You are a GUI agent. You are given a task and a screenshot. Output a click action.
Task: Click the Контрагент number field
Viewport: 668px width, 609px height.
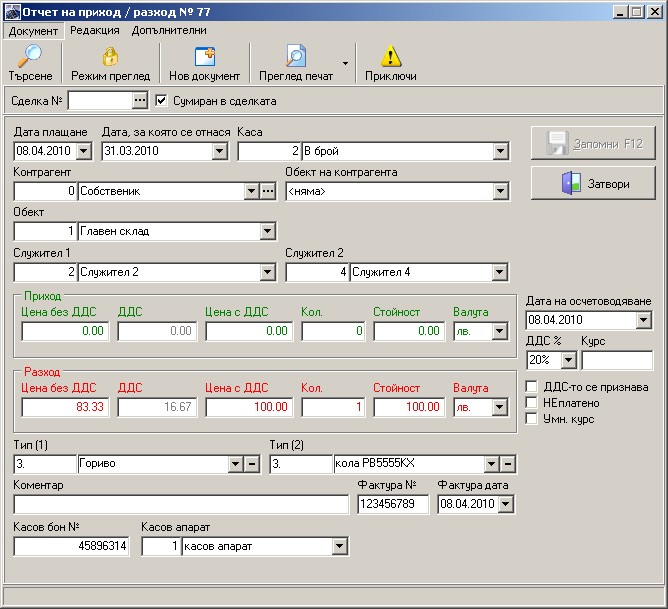45,191
